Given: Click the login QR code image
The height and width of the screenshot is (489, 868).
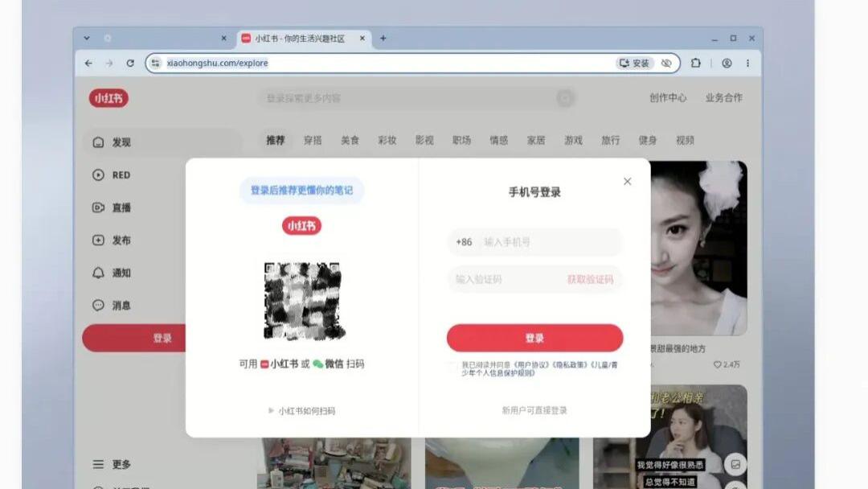Looking at the screenshot, I should pyautogui.click(x=302, y=302).
